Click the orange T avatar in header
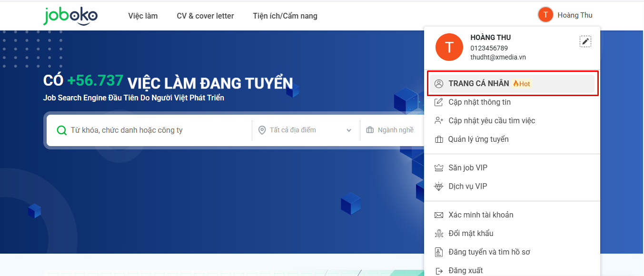The height and width of the screenshot is (276, 644). [x=545, y=15]
